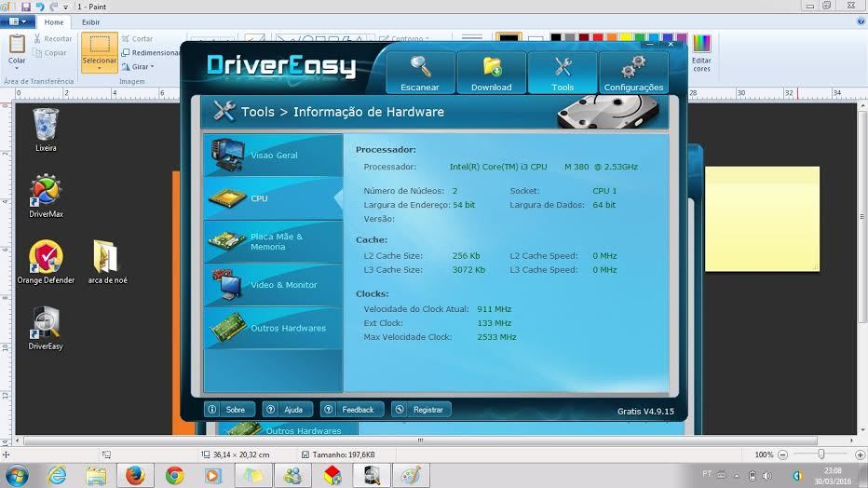Open Placa Mãe & Memoria section
The height and width of the screenshot is (488, 868).
point(274,242)
